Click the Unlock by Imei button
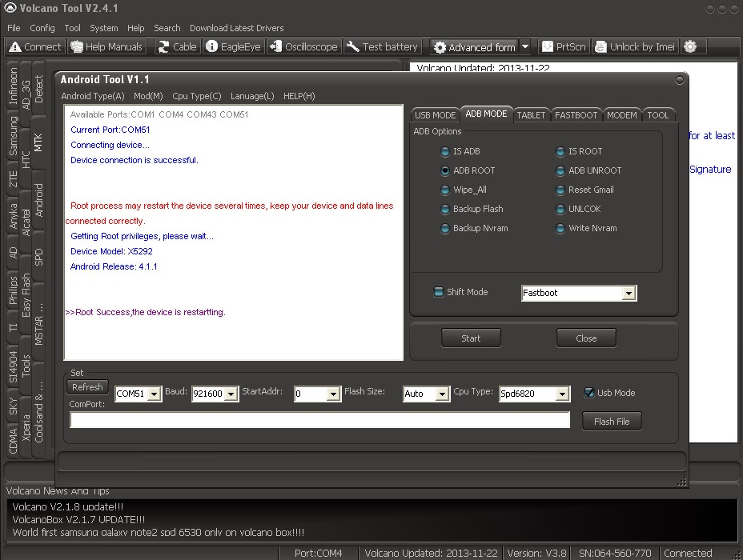The image size is (743, 560). point(636,47)
